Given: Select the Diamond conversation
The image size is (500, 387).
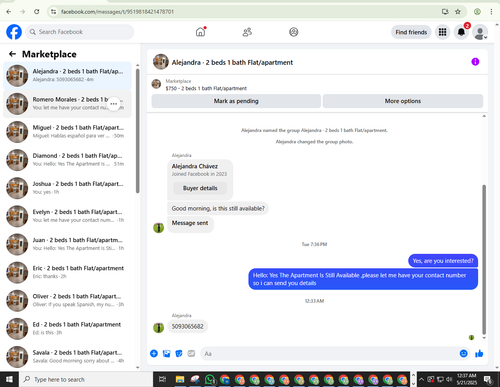Looking at the screenshot, I should click(x=67, y=160).
